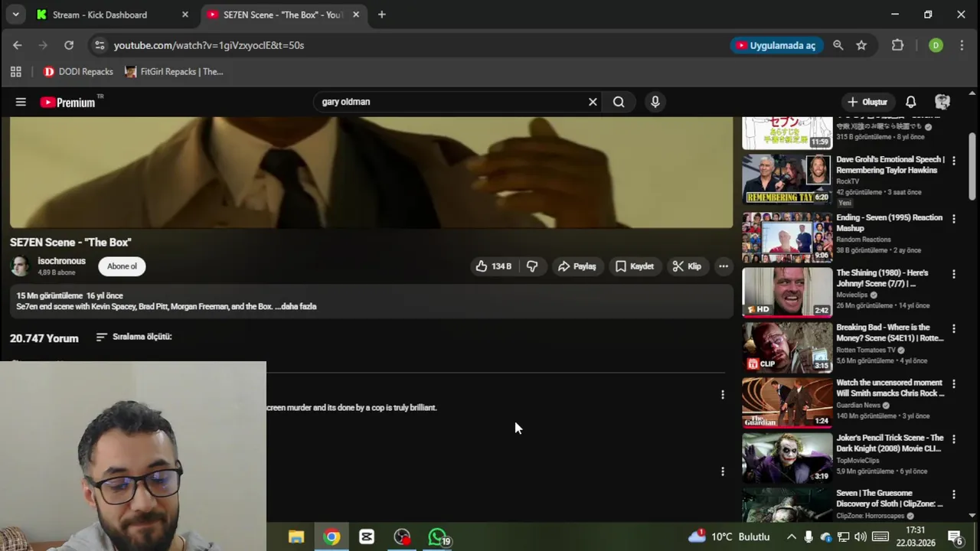
Task: Open File Explorer from taskbar
Action: point(296,537)
